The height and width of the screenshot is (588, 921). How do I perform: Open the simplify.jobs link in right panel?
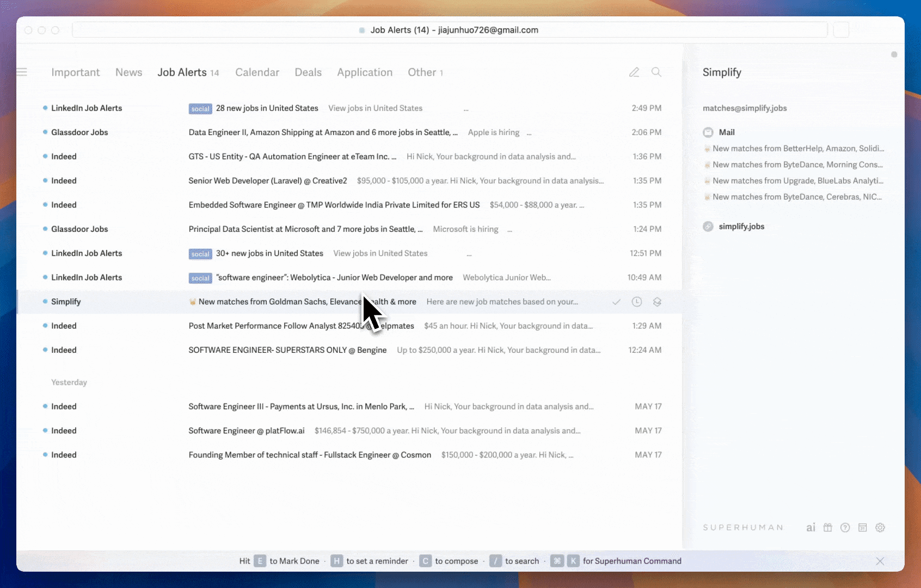point(742,226)
